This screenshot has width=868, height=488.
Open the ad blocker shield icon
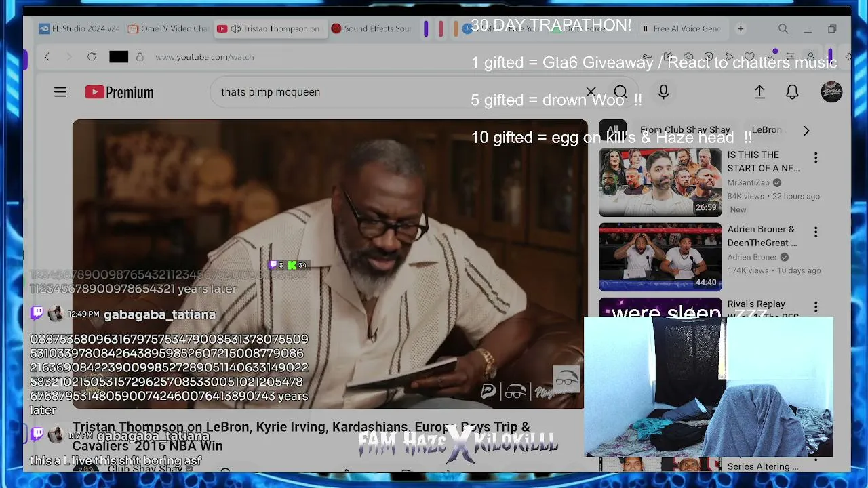coord(709,57)
